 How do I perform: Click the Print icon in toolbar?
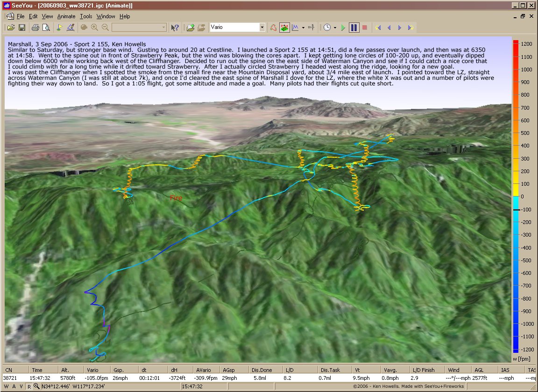click(35, 28)
